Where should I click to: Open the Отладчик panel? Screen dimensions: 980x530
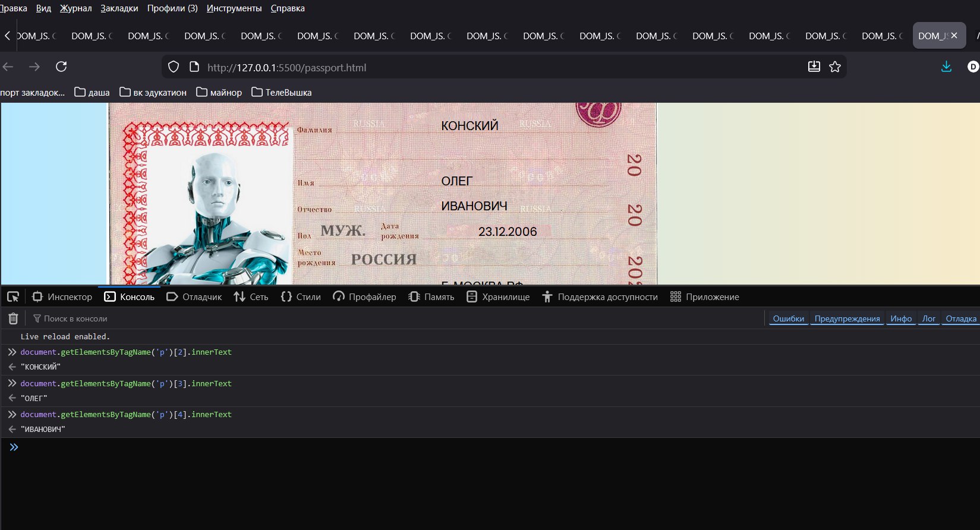[x=194, y=296]
